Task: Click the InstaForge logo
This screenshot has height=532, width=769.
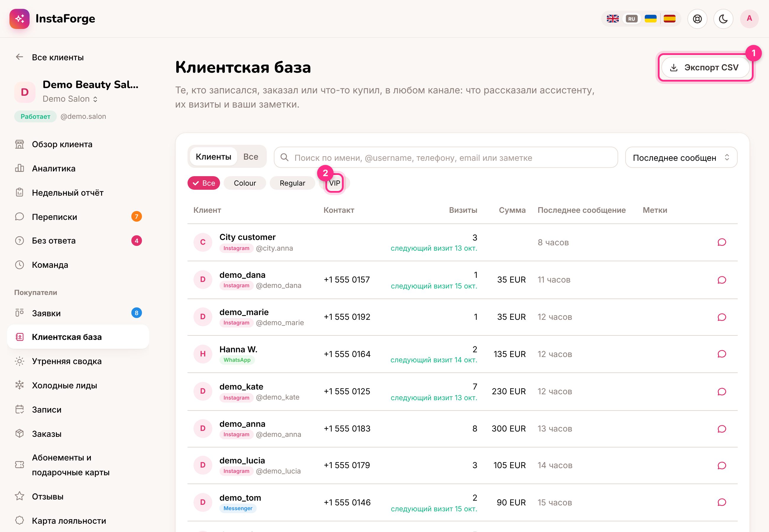Action: click(52, 19)
